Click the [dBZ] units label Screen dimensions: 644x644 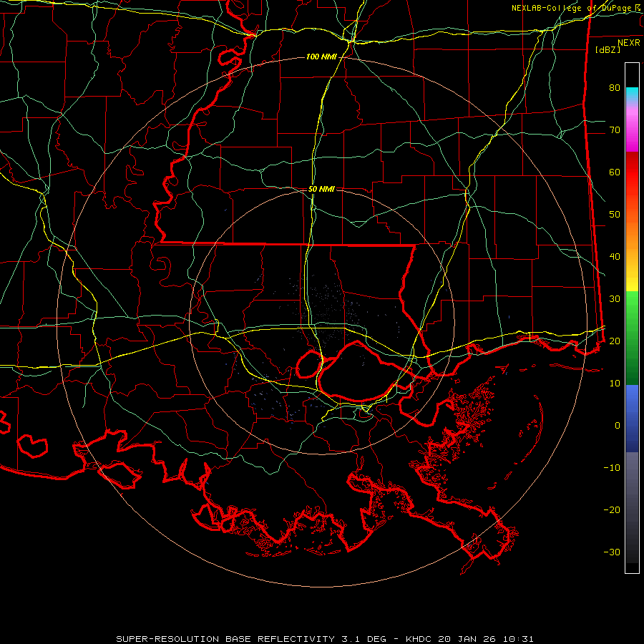(x=608, y=50)
